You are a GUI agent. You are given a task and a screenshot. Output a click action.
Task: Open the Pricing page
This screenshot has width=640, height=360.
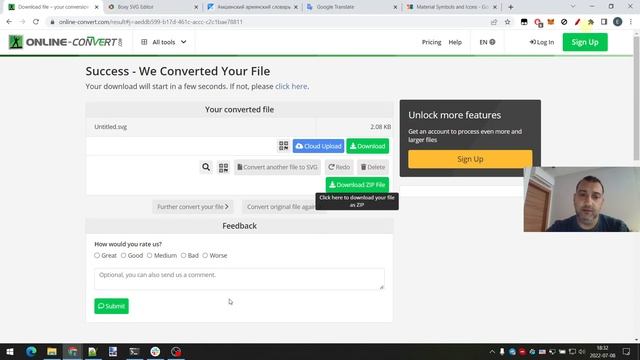(431, 42)
